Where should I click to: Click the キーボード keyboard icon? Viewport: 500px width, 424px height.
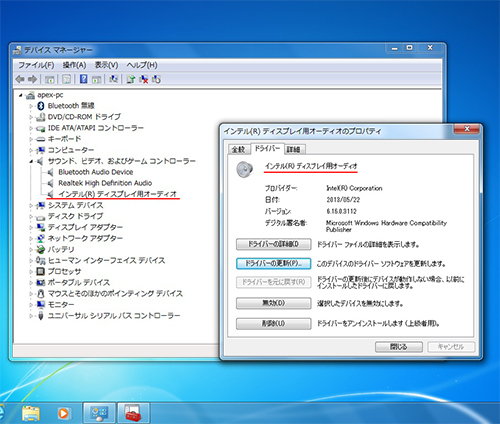pos(41,139)
